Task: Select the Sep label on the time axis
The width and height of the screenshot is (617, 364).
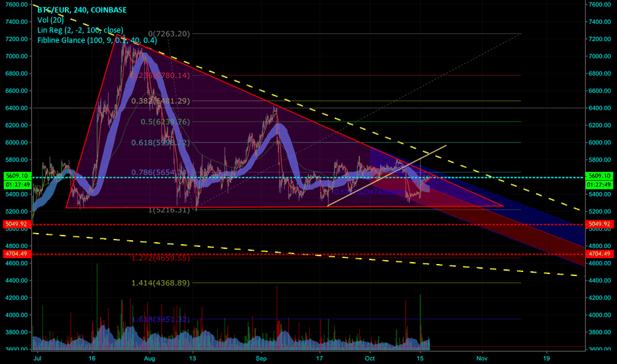Action: pos(261,358)
